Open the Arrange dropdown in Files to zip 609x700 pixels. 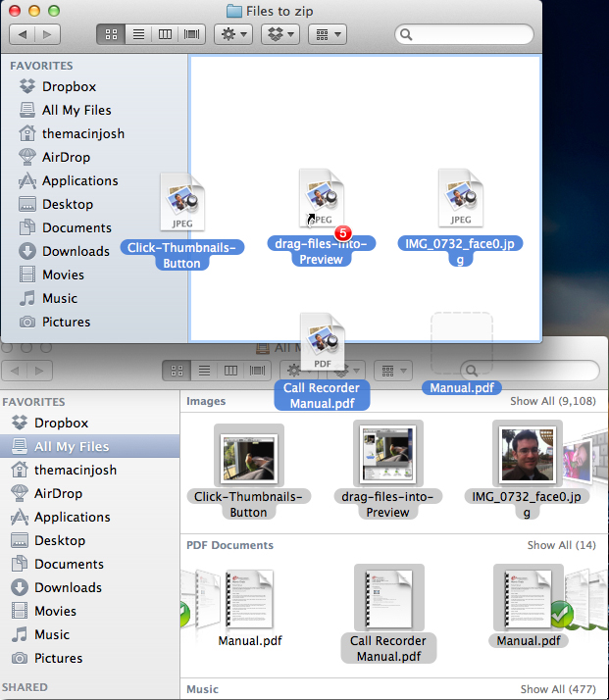coord(328,34)
